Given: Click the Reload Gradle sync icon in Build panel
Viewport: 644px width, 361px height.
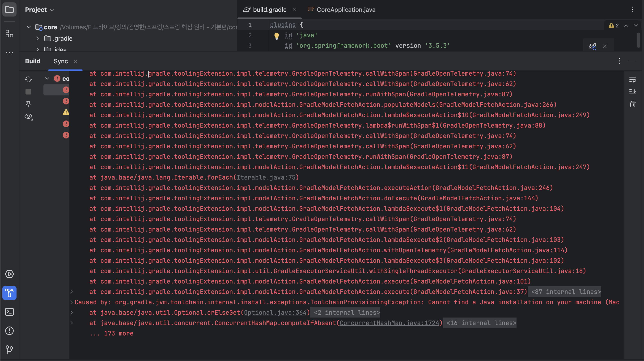Looking at the screenshot, I should point(28,79).
